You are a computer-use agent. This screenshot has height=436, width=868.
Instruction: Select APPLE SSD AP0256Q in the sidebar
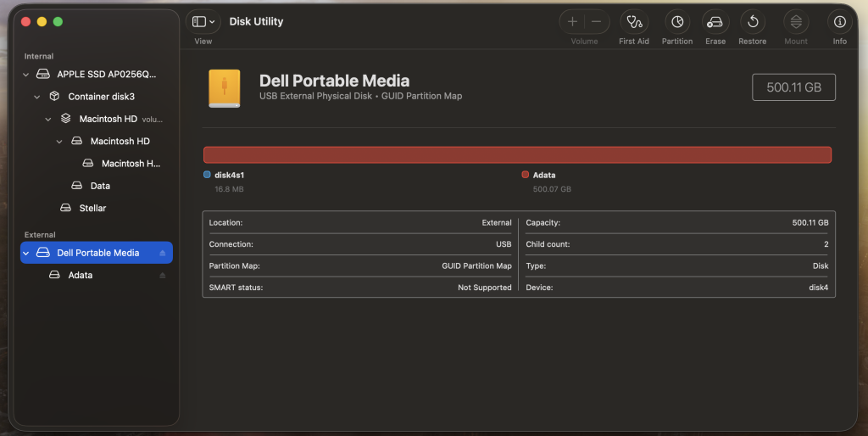[x=97, y=75]
